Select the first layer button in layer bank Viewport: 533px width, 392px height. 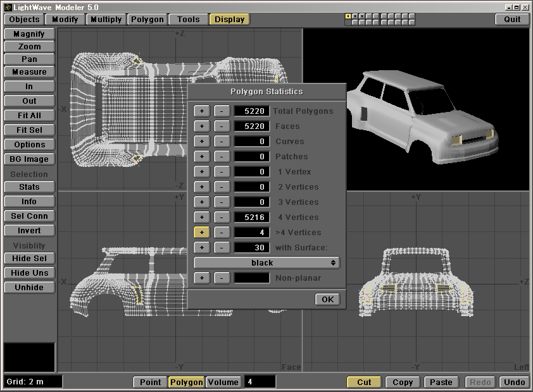coord(348,16)
